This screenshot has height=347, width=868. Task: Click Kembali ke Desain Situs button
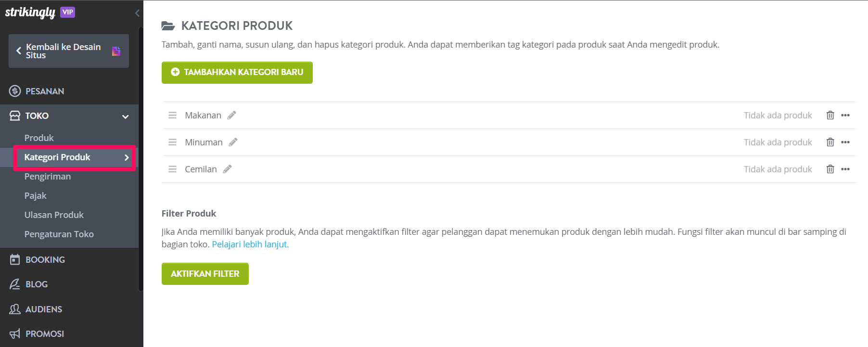click(69, 51)
